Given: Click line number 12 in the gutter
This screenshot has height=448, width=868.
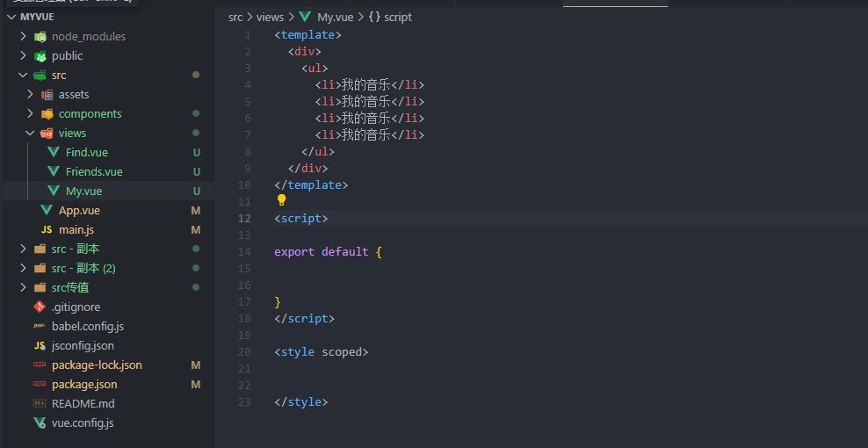Looking at the screenshot, I should coord(244,218).
